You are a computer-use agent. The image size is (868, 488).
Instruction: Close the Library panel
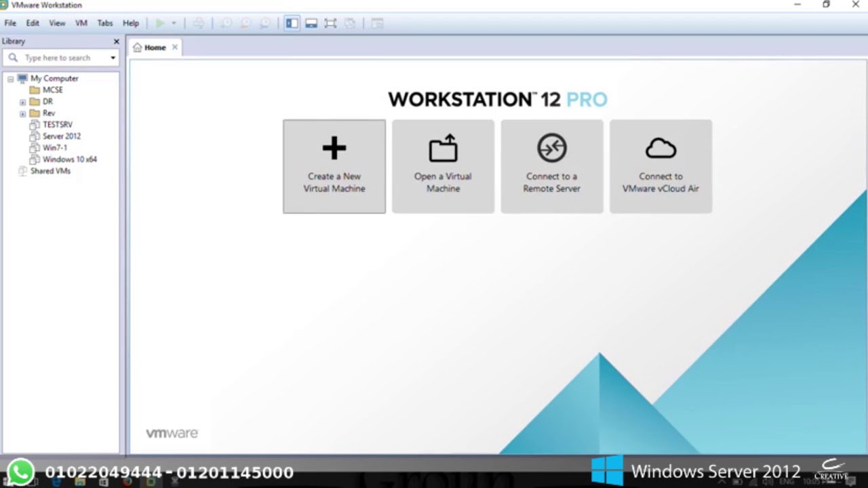point(116,41)
